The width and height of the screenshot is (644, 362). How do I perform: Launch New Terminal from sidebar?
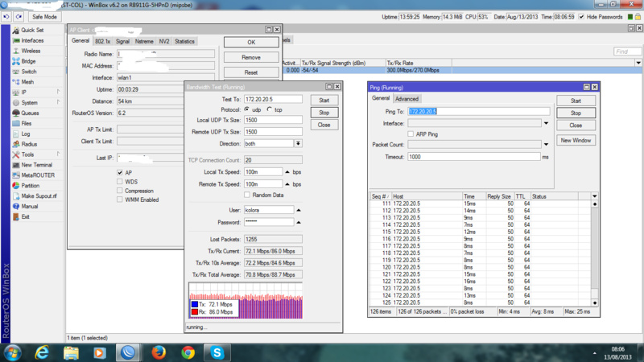36,165
